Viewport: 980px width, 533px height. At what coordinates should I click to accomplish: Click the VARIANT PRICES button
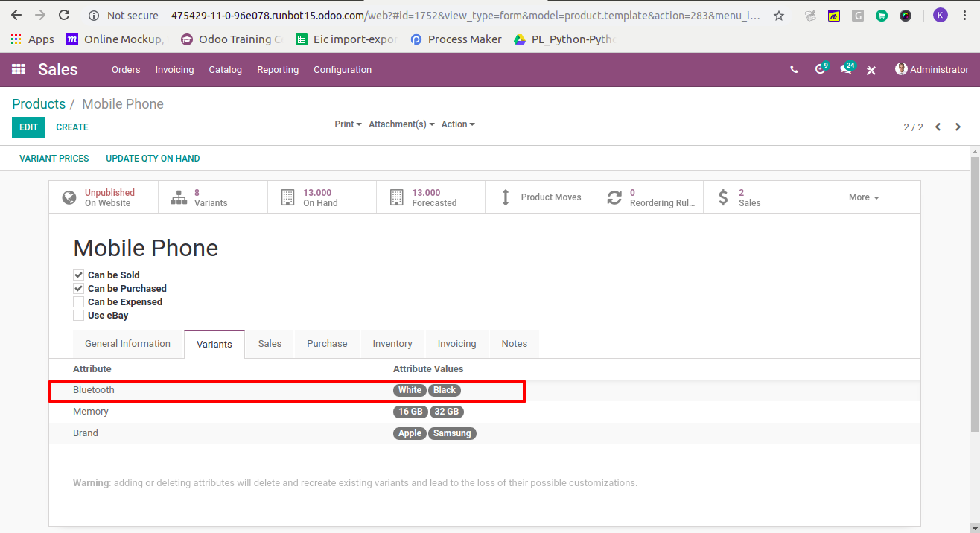(54, 159)
